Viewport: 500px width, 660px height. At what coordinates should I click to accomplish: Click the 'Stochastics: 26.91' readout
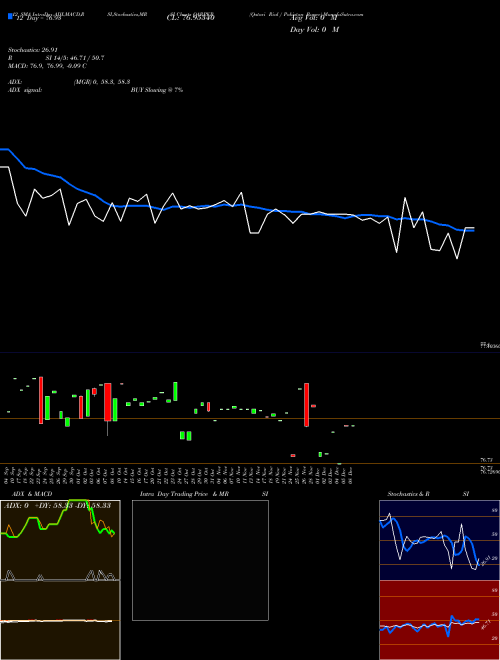point(32,50)
